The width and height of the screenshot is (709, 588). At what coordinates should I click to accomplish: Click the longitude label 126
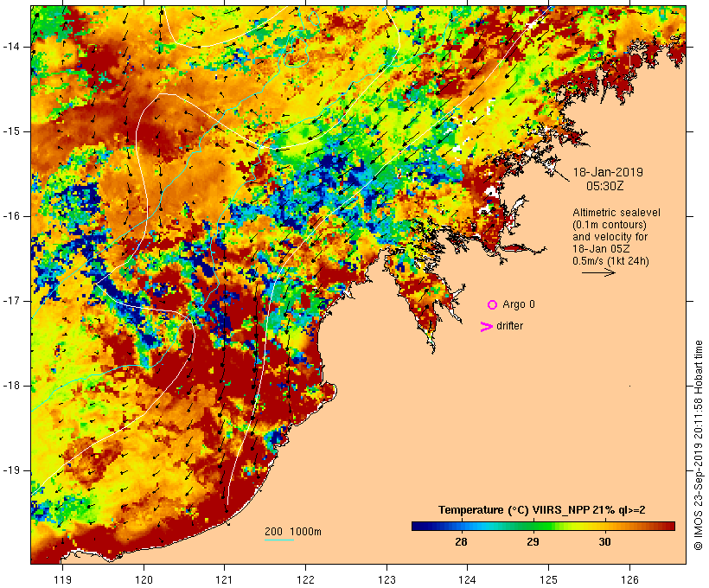coord(629,579)
